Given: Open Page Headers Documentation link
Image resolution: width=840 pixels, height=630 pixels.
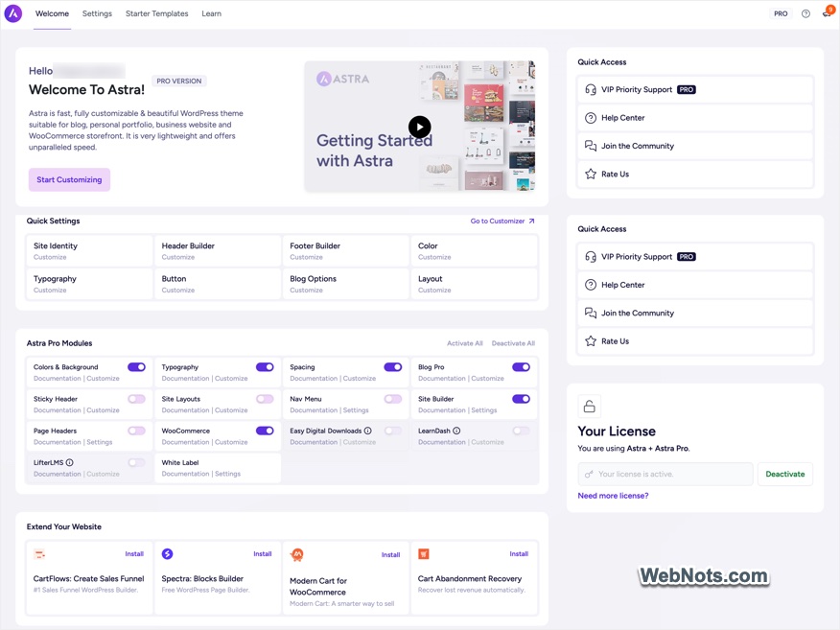Looking at the screenshot, I should coord(57,442).
